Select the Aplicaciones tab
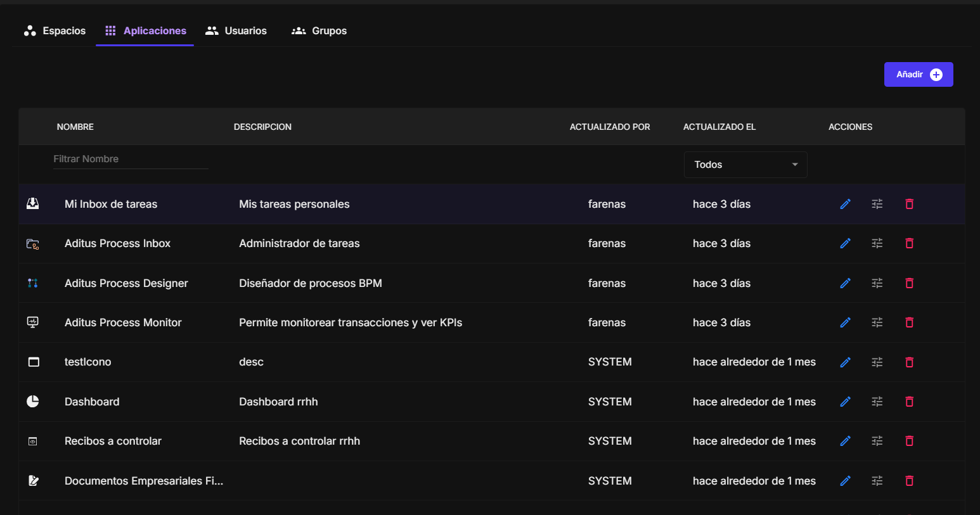 145,30
